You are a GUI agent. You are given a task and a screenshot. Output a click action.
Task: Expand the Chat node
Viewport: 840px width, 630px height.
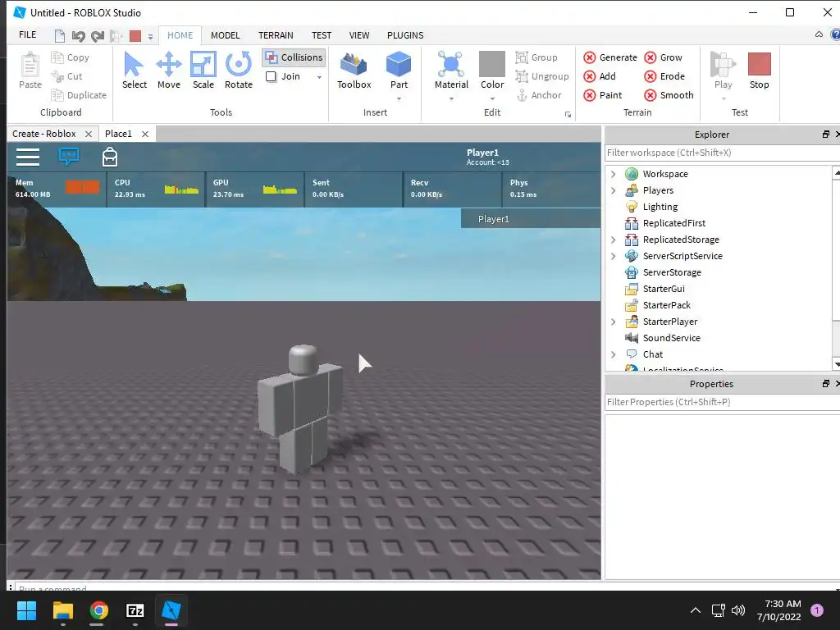point(614,354)
